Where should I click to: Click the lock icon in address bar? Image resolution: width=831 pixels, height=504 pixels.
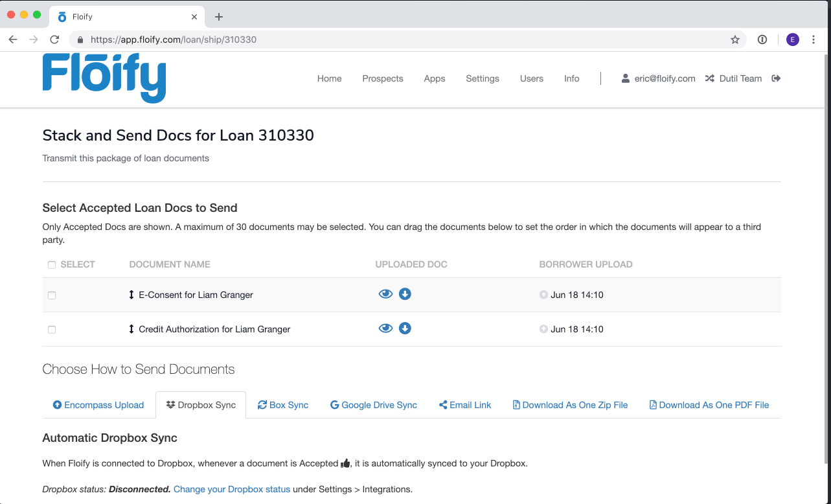pos(80,40)
